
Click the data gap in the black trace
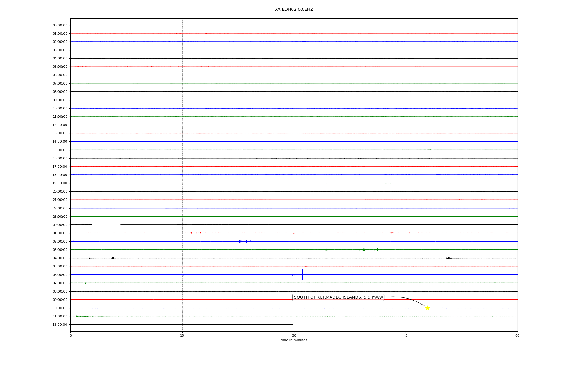[106, 225]
